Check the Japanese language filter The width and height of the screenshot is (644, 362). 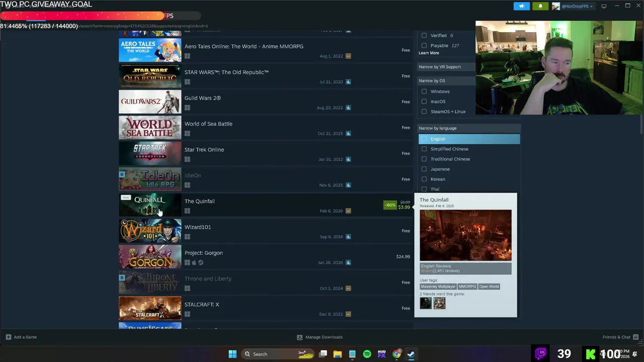[x=424, y=169]
